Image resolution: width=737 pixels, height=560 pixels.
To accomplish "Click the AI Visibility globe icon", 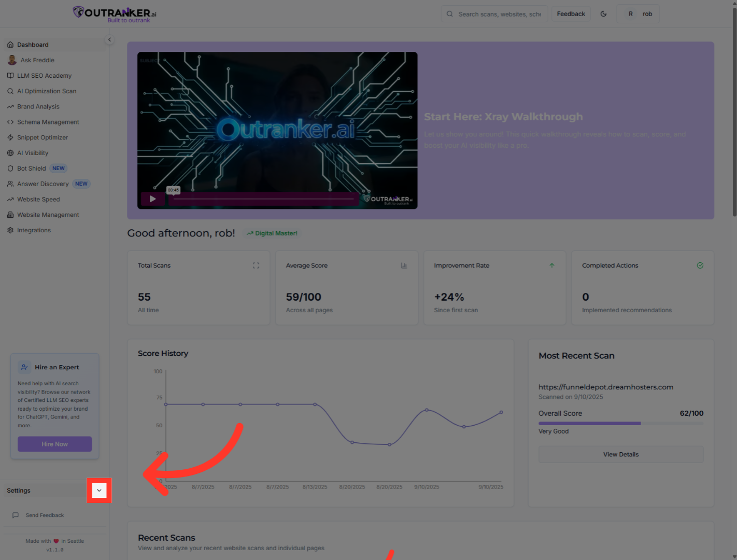I will click(x=10, y=153).
